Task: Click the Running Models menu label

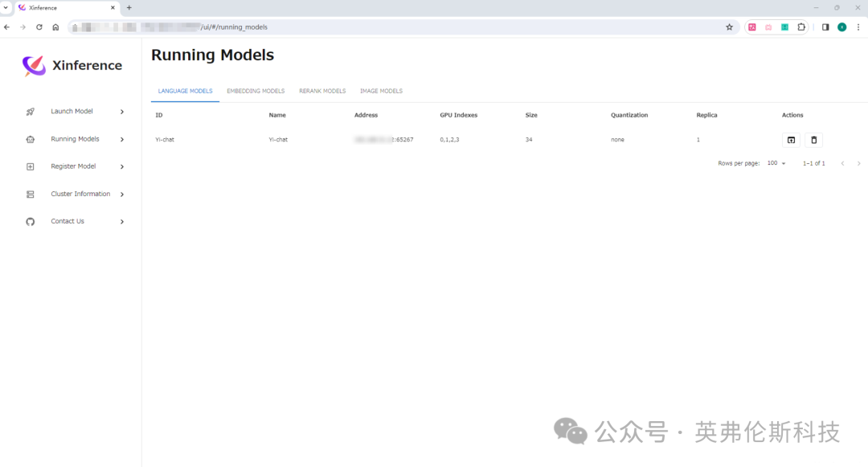Action: point(76,139)
